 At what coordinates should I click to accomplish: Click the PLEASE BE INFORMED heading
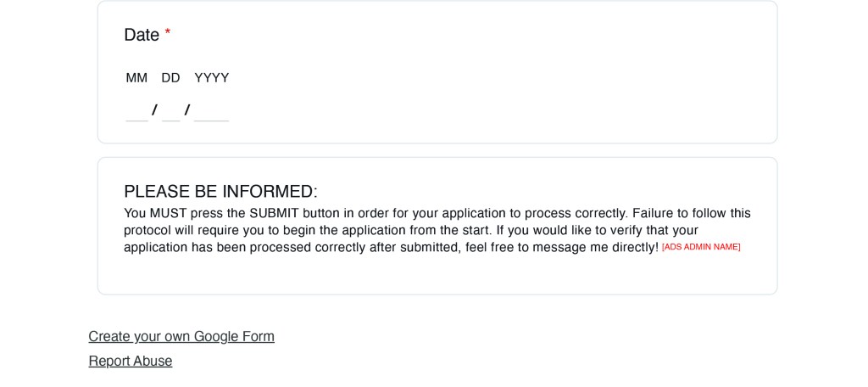click(220, 191)
